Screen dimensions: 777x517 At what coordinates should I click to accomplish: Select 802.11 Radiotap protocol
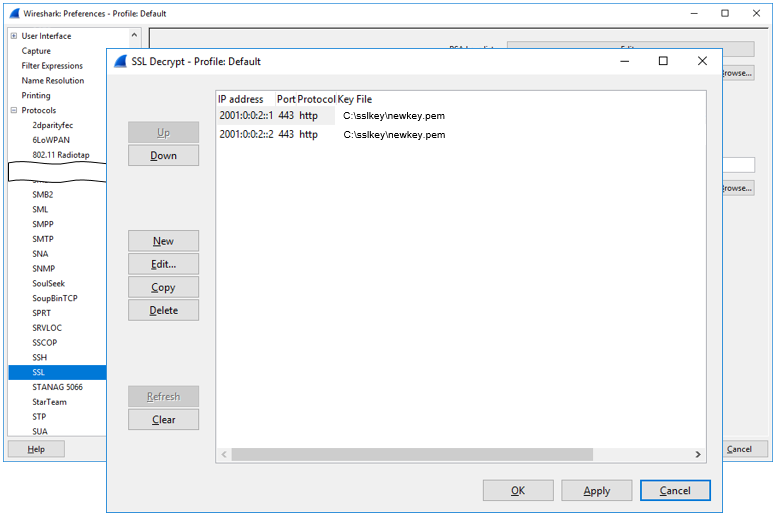pos(61,155)
